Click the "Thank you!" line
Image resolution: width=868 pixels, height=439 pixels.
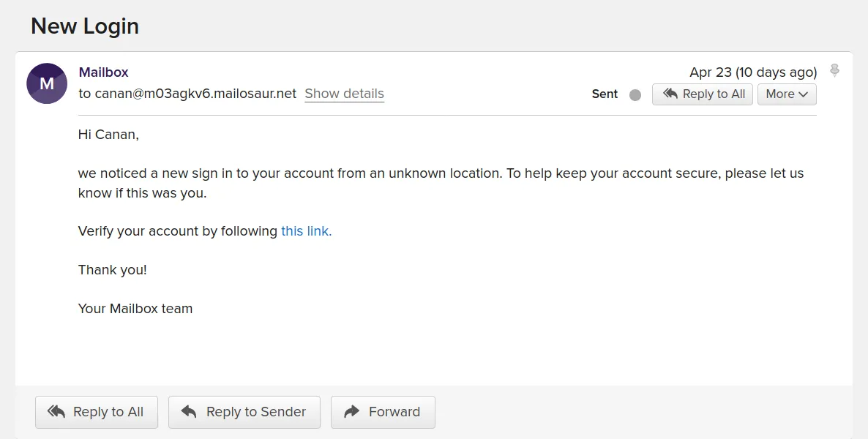pos(113,270)
